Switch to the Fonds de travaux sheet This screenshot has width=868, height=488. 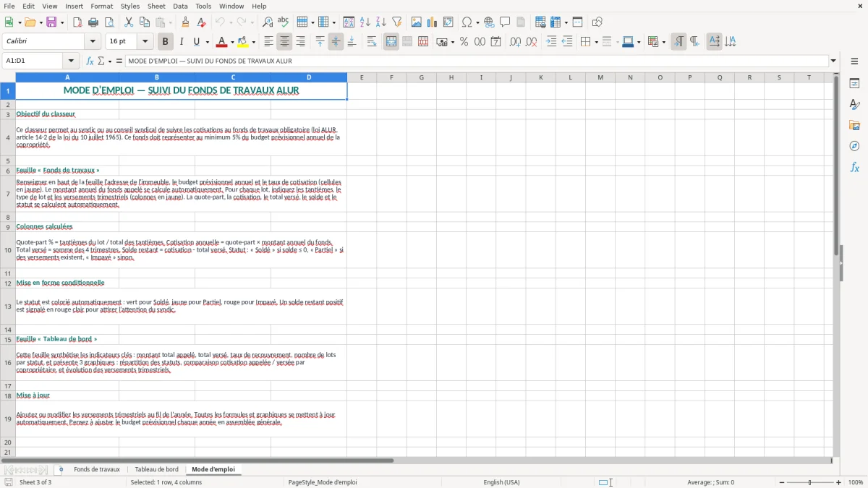point(97,469)
